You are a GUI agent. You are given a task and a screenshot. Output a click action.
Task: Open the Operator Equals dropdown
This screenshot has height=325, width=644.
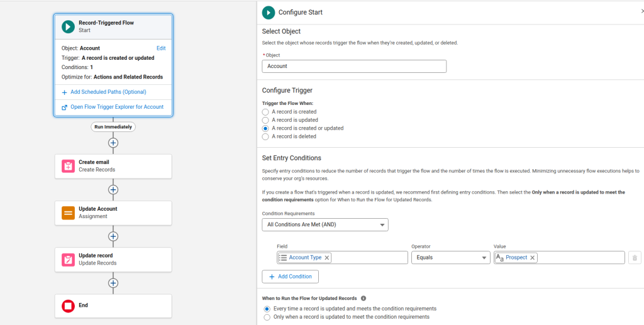[x=450, y=258]
